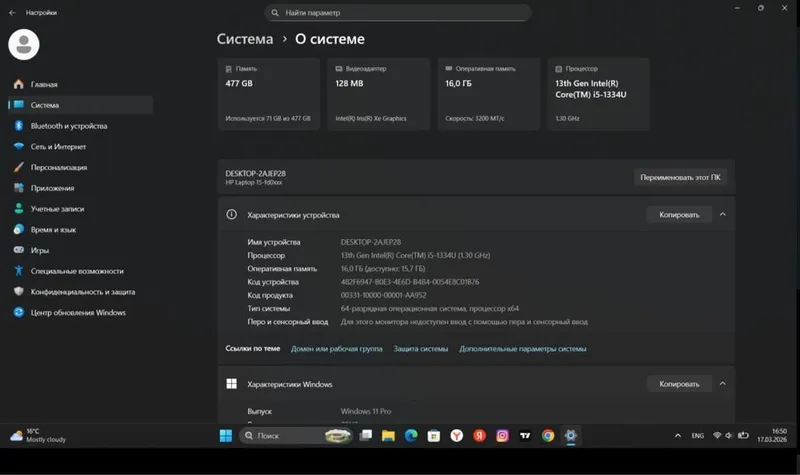Open the red Яндекс app icon
Image resolution: width=800 pixels, height=475 pixels.
(479, 436)
